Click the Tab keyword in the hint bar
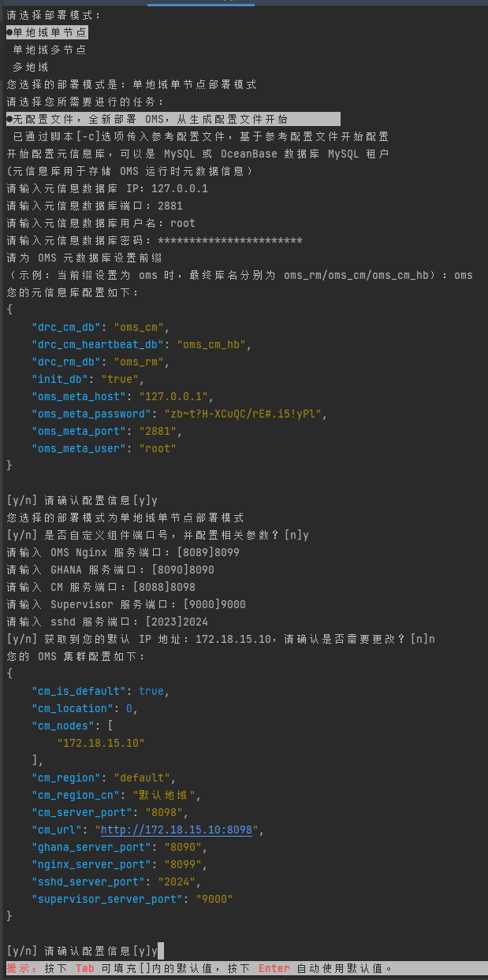Viewport: 488px width, 980px height. pyautogui.click(x=85, y=968)
